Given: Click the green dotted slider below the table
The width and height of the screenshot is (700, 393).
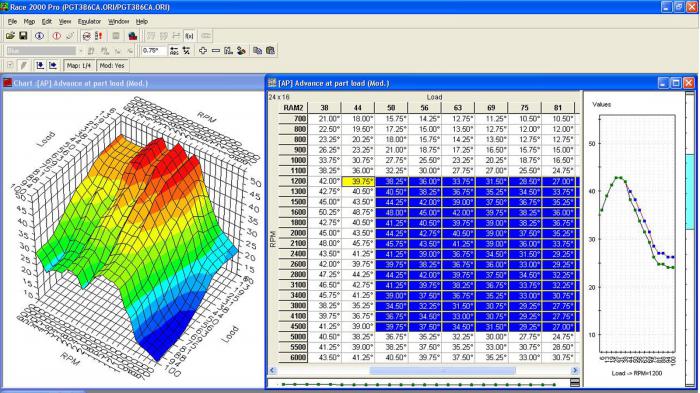Looking at the screenshot, I should pos(419,384).
